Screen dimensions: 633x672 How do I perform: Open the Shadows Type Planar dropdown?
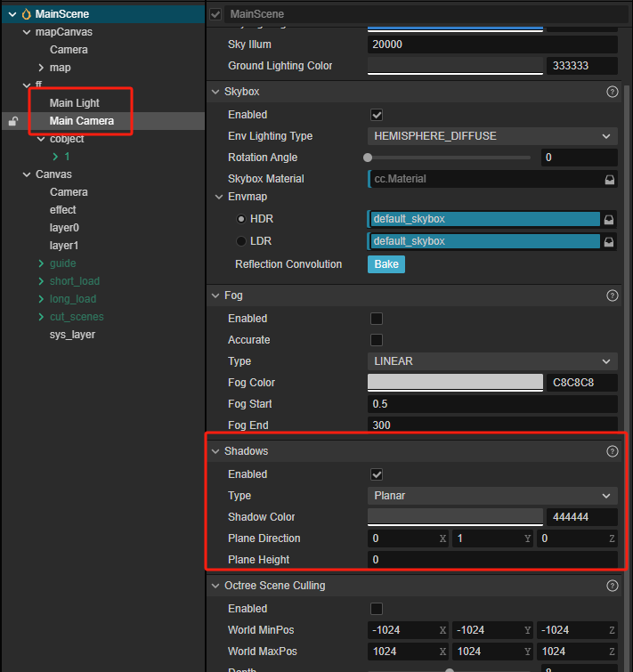click(492, 496)
